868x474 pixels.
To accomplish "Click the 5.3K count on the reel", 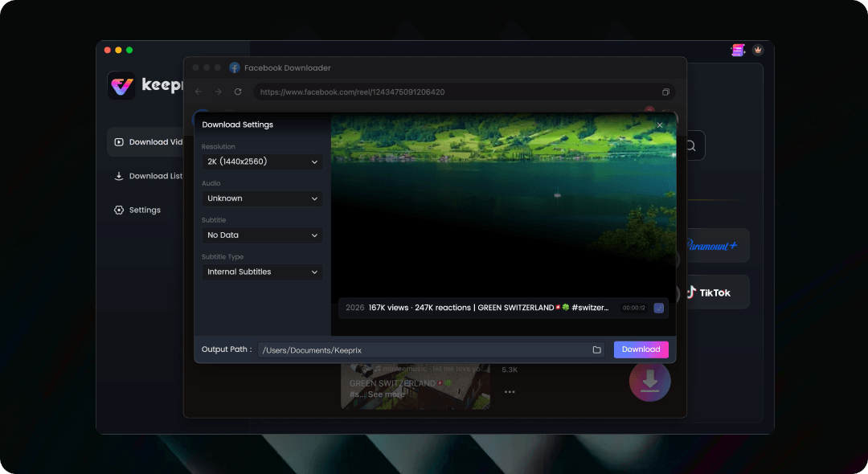I will pyautogui.click(x=510, y=370).
